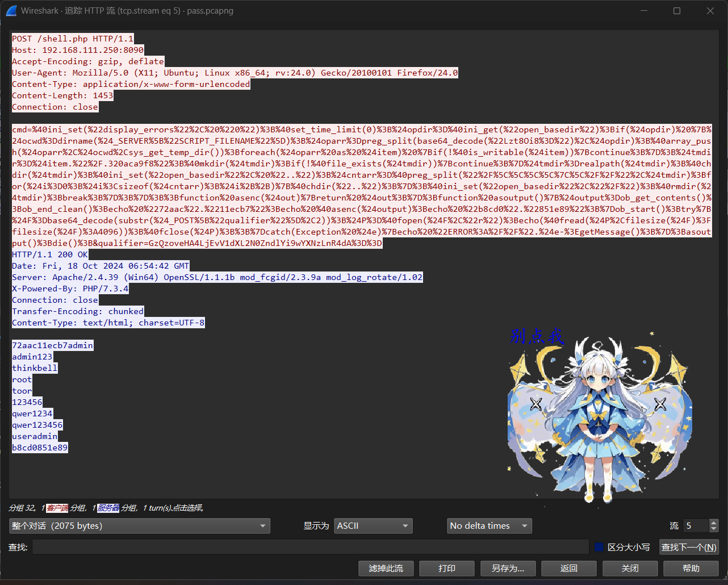Image resolution: width=728 pixels, height=585 pixels.
Task: Open the No delta times dropdown
Action: coord(489,526)
